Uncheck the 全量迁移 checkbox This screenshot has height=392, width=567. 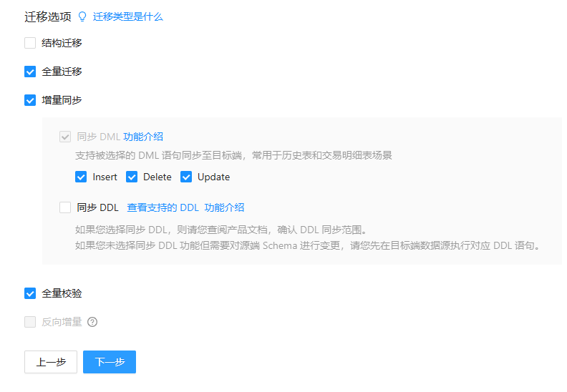[30, 72]
